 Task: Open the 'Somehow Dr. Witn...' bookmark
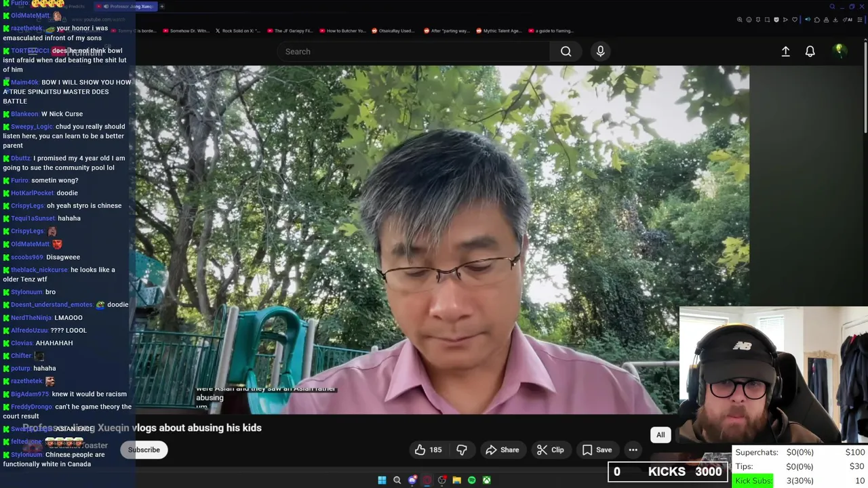186,30
